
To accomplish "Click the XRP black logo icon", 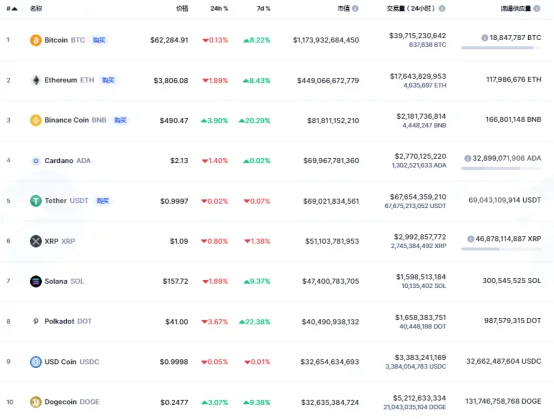I will [36, 241].
